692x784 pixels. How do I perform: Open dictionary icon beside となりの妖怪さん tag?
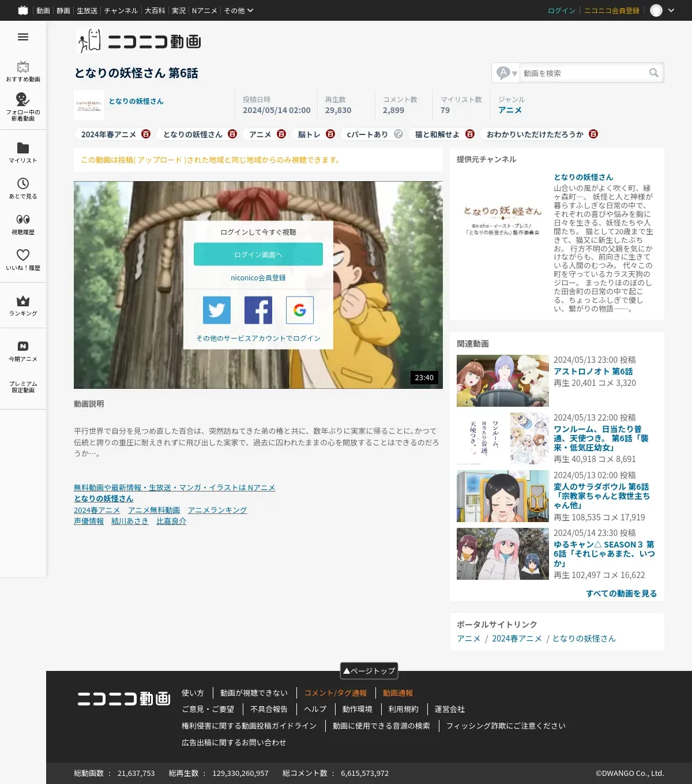point(232,134)
